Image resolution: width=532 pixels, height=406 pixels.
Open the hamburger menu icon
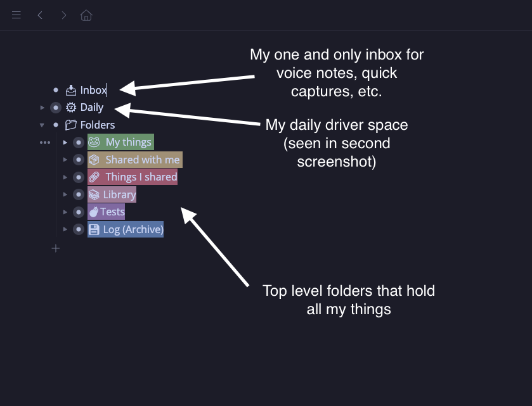coord(16,15)
